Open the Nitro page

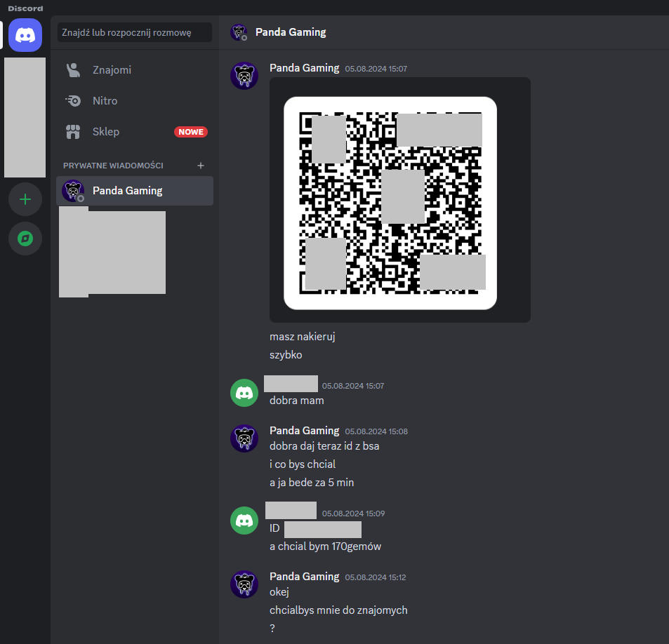[x=105, y=101]
